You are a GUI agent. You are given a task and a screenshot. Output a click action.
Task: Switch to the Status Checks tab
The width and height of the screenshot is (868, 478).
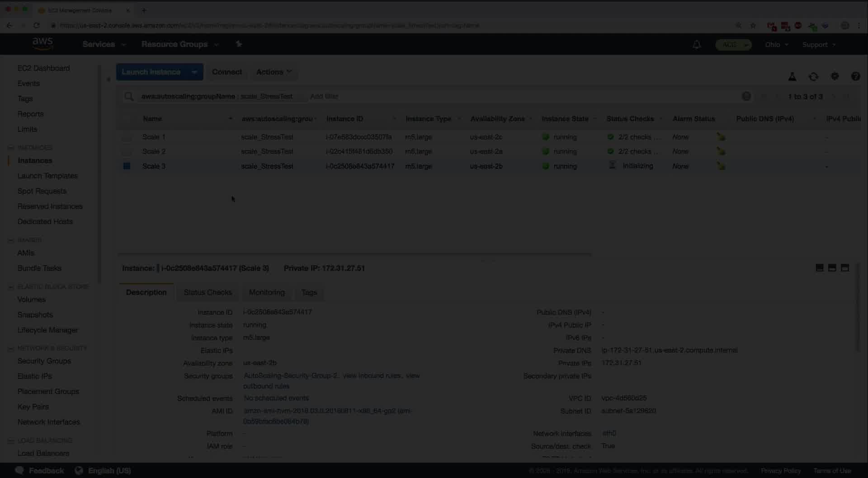pyautogui.click(x=208, y=292)
